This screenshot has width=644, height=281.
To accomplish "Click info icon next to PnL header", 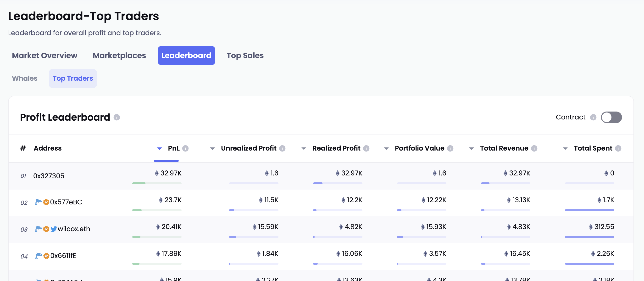I will (x=185, y=148).
